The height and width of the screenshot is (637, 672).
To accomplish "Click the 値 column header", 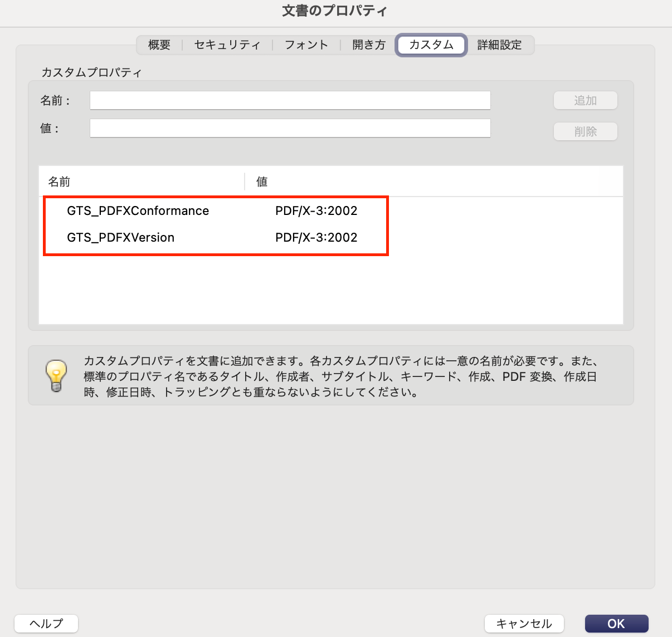I will pos(262,182).
